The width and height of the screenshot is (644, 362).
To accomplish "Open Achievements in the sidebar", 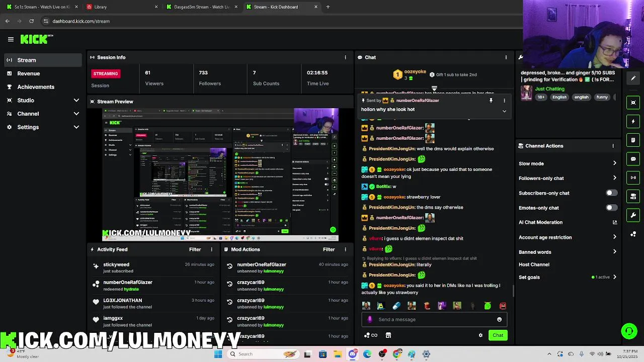I will click(x=42, y=87).
